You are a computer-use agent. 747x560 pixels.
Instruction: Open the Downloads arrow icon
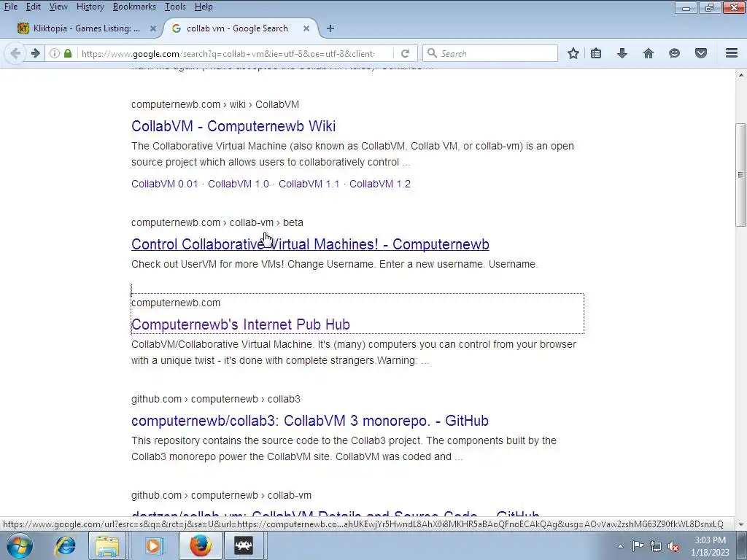pyautogui.click(x=622, y=53)
